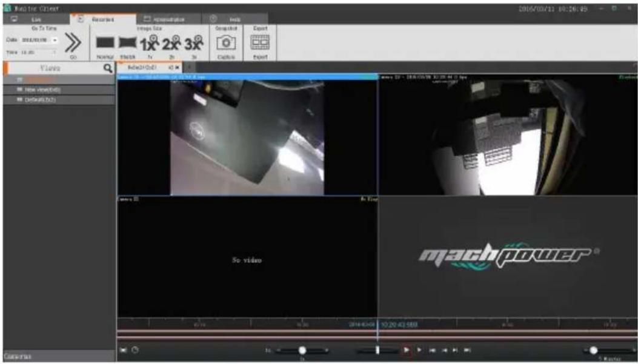
Task: Select the fisheye camera tile
Action: pos(508,134)
